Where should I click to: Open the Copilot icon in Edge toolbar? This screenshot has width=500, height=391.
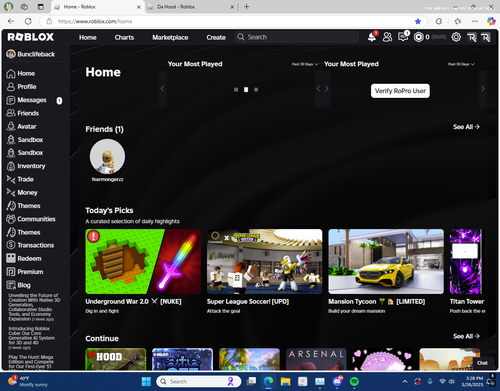491,21
